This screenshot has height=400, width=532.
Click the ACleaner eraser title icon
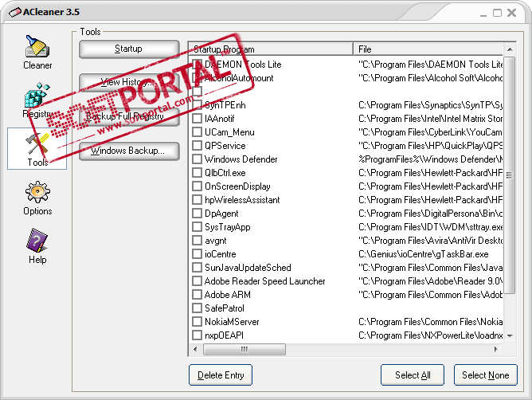[15, 12]
